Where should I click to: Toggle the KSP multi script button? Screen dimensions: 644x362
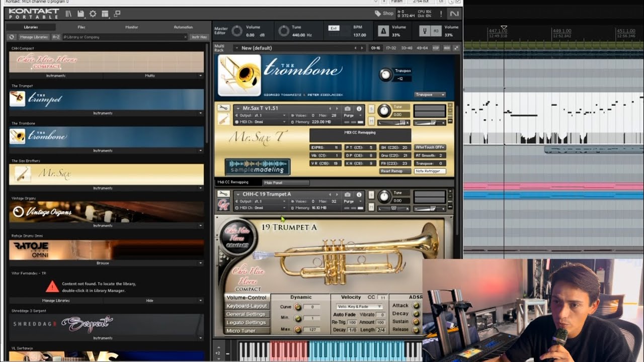click(x=436, y=48)
